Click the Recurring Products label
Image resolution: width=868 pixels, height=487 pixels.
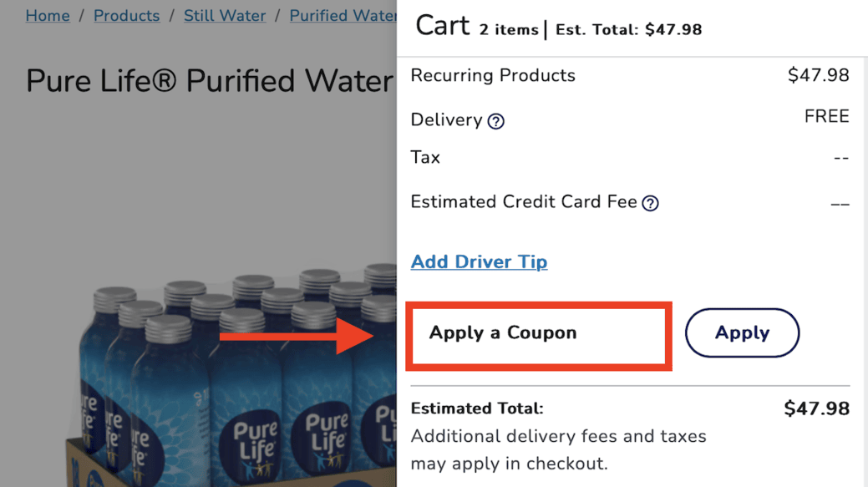(493, 75)
